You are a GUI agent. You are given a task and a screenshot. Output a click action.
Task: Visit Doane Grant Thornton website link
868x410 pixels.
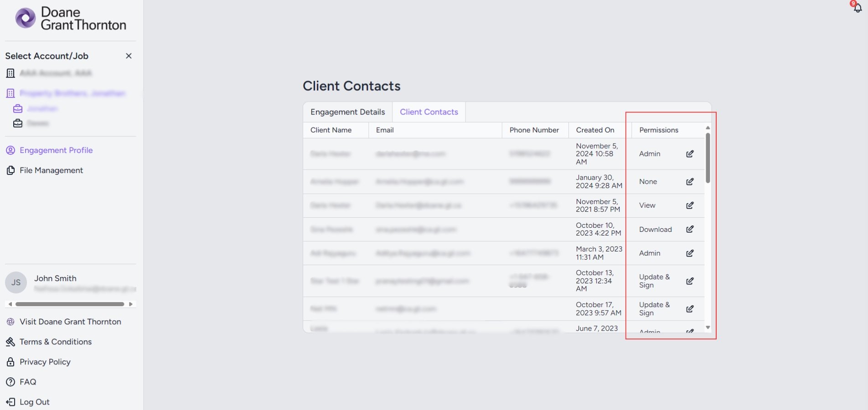coord(70,322)
